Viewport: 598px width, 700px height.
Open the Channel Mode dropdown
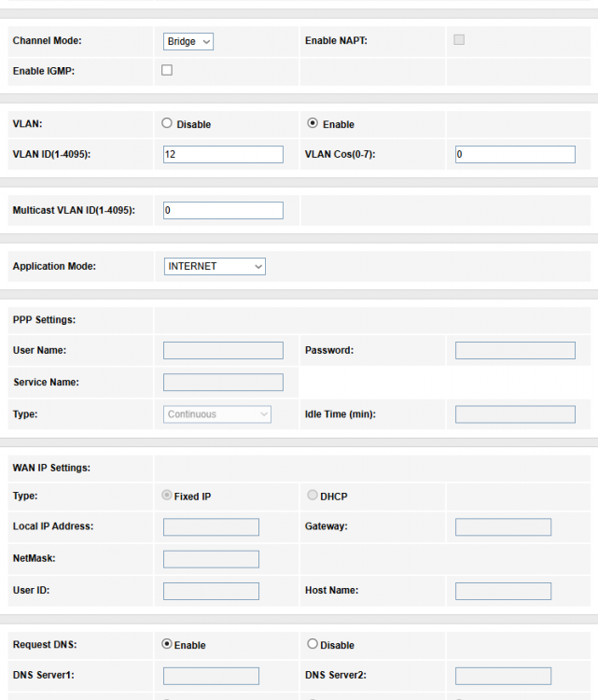point(188,41)
